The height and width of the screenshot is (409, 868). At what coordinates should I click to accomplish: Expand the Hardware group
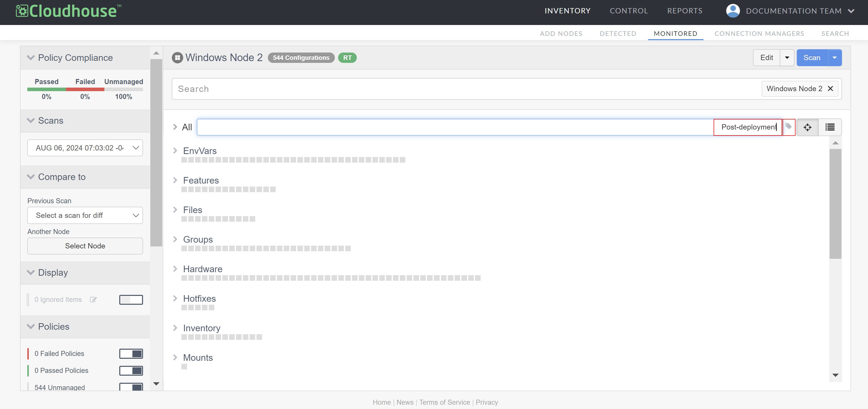click(x=175, y=269)
